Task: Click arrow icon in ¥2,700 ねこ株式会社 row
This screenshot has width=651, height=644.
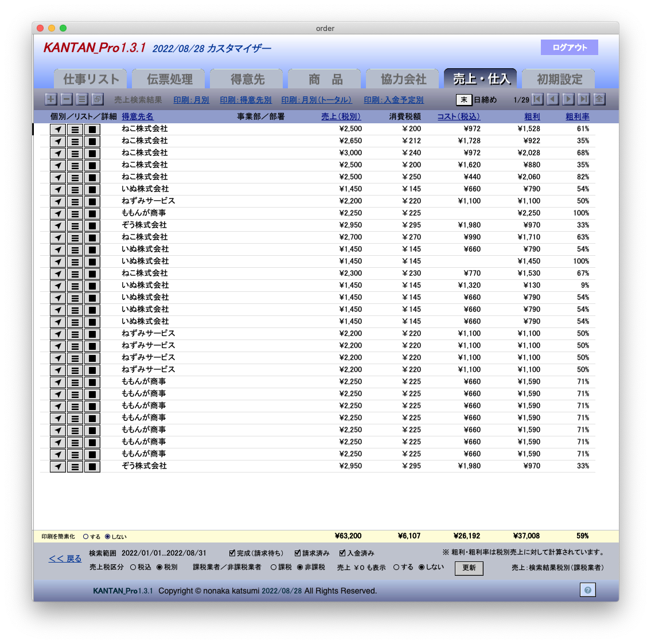Action: (x=58, y=238)
